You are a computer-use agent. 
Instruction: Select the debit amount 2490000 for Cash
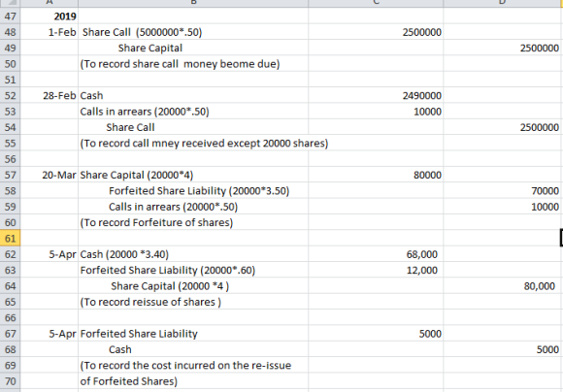[x=376, y=95]
